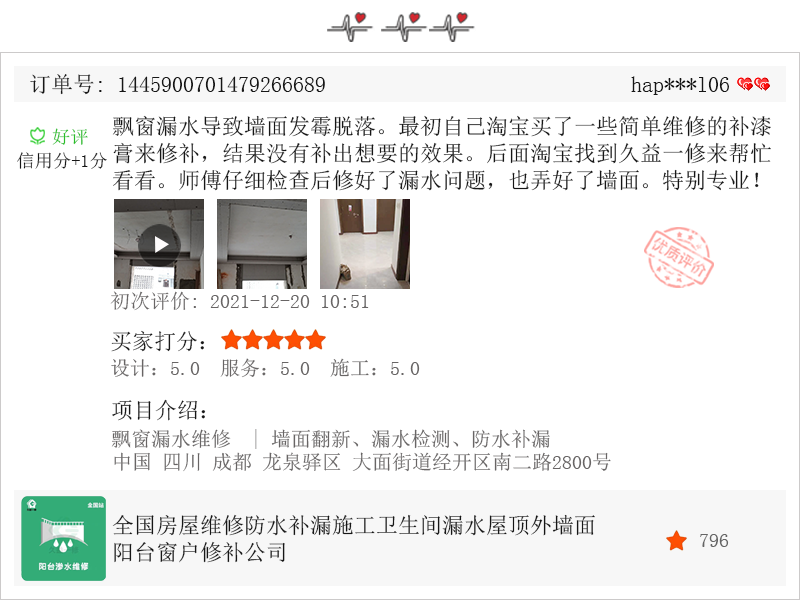Click the 墙面翻新、漏水检测、防水补漏 tags
The width and height of the screenshot is (800, 600).
(411, 439)
